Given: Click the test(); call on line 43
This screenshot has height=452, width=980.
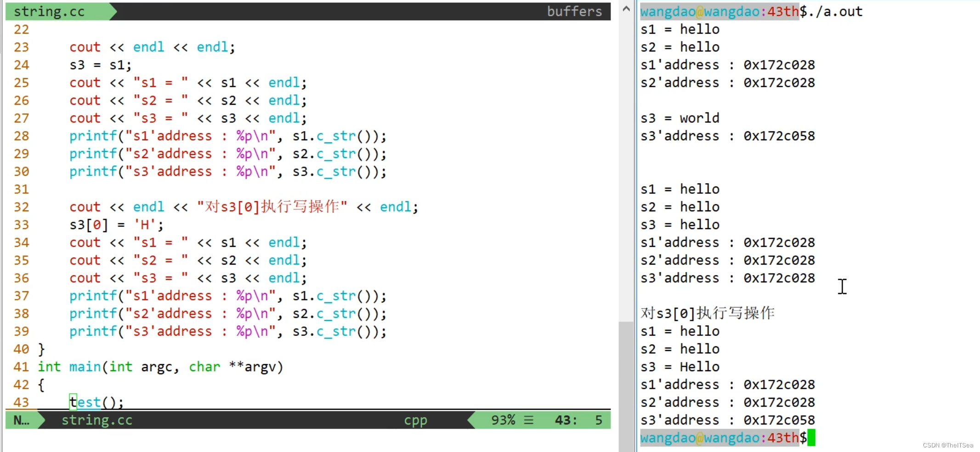Looking at the screenshot, I should [96, 402].
